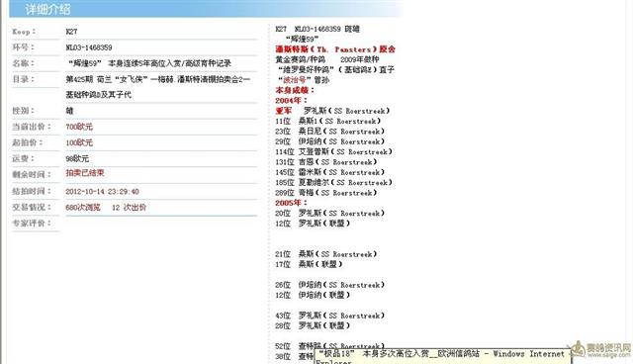Open the red 波治号 pigeon link
This screenshot has width=633, height=364.
coord(295,80)
